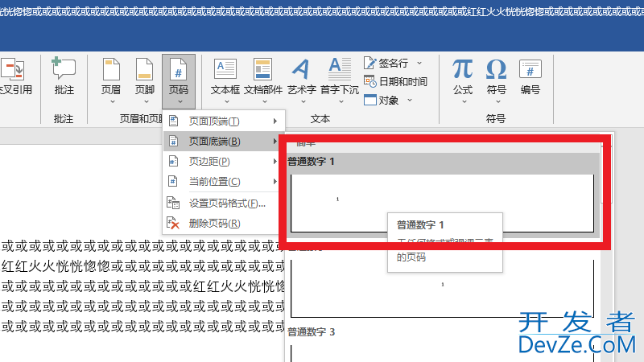Insert 艺术字 WordArt
Image resolution: width=644 pixels, height=362 pixels.
point(301,69)
